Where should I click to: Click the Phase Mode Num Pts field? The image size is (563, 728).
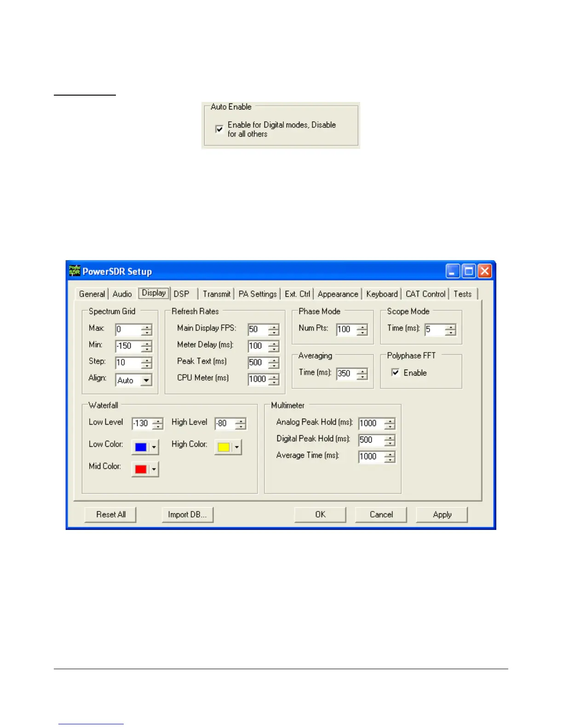[x=346, y=330]
